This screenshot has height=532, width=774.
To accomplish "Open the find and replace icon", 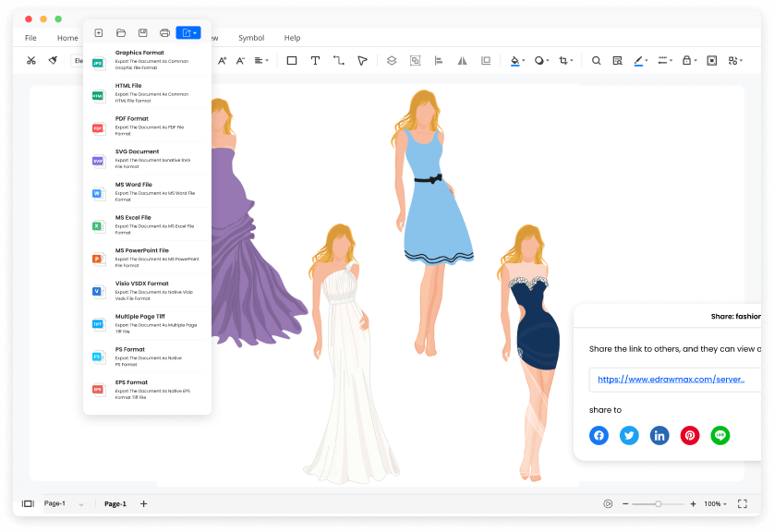I will click(x=617, y=61).
